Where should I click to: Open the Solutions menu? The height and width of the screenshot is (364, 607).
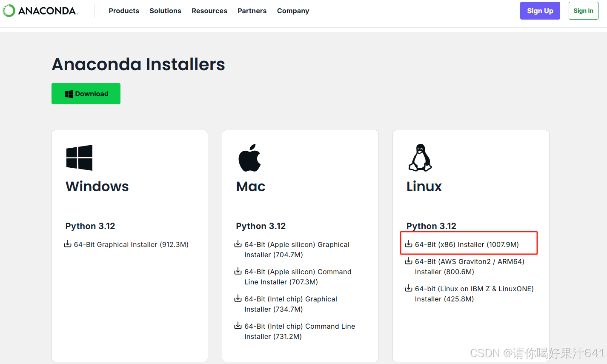(165, 11)
